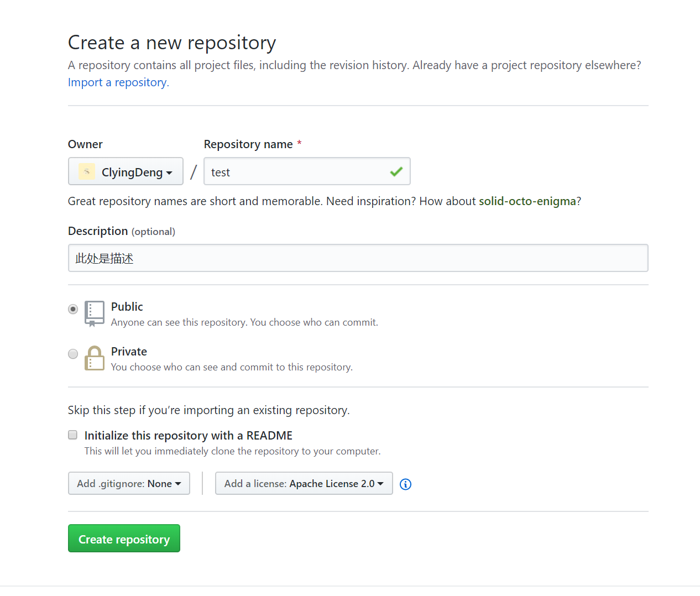Follow the Import a repository link
This screenshot has width=700, height=596.
pos(117,82)
